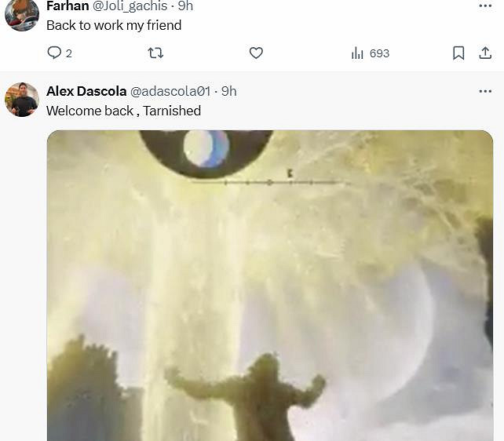Open "Back to work my friend" tweet text
504x441 pixels.
click(114, 25)
